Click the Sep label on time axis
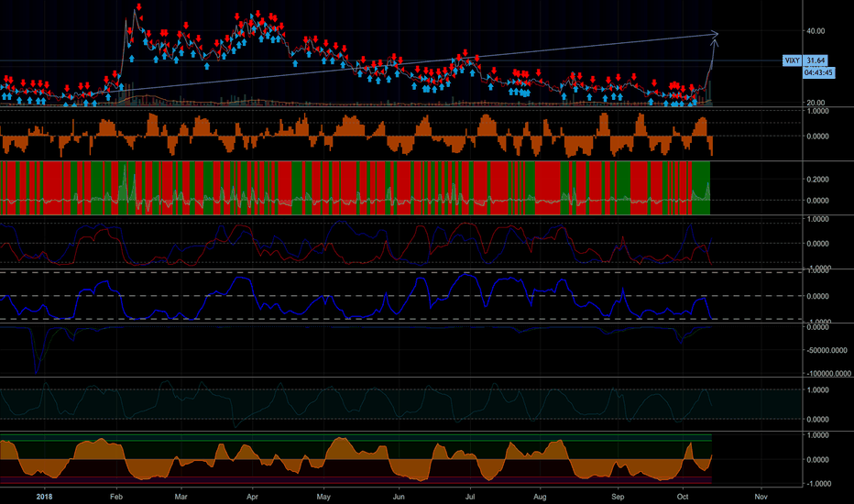The image size is (854, 504). 618,497
